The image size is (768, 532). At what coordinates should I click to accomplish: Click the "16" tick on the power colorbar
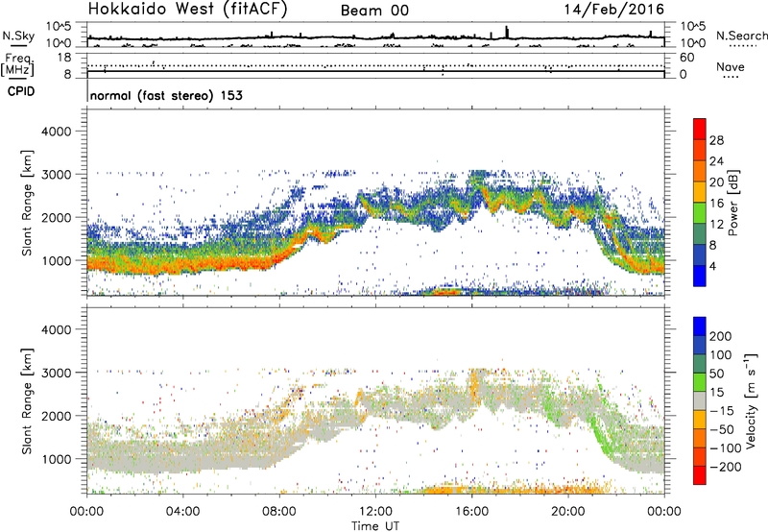point(716,204)
